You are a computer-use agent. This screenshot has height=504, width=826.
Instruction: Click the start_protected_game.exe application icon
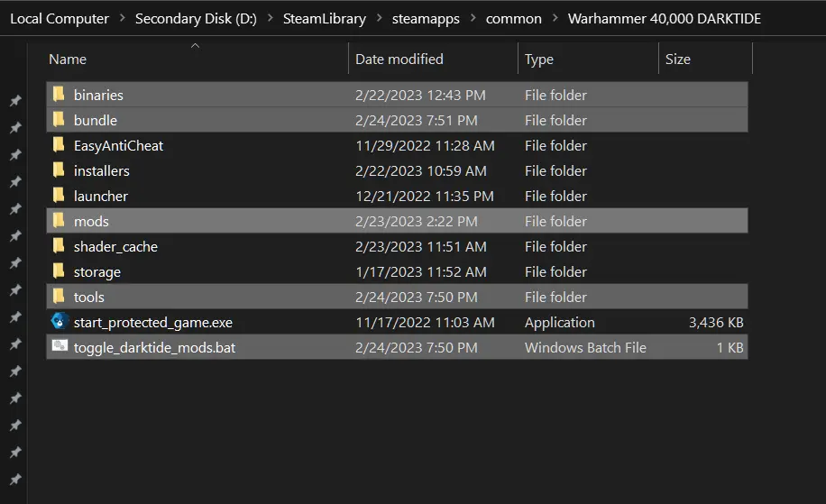(x=60, y=322)
